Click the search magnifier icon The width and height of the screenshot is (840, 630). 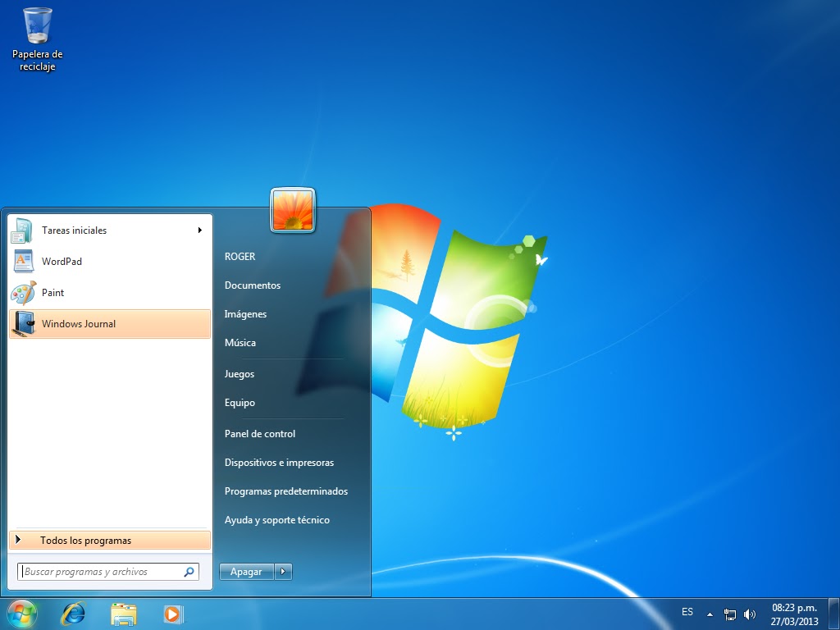(189, 572)
